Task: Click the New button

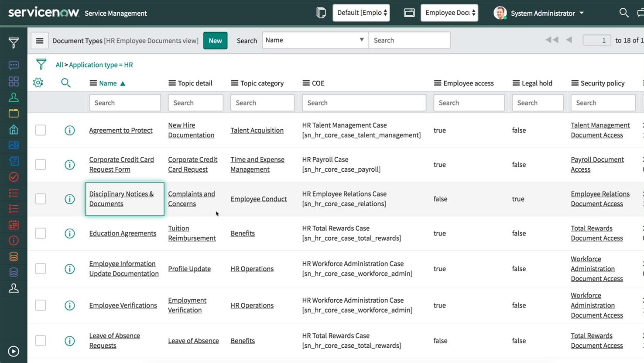Action: [x=215, y=41]
